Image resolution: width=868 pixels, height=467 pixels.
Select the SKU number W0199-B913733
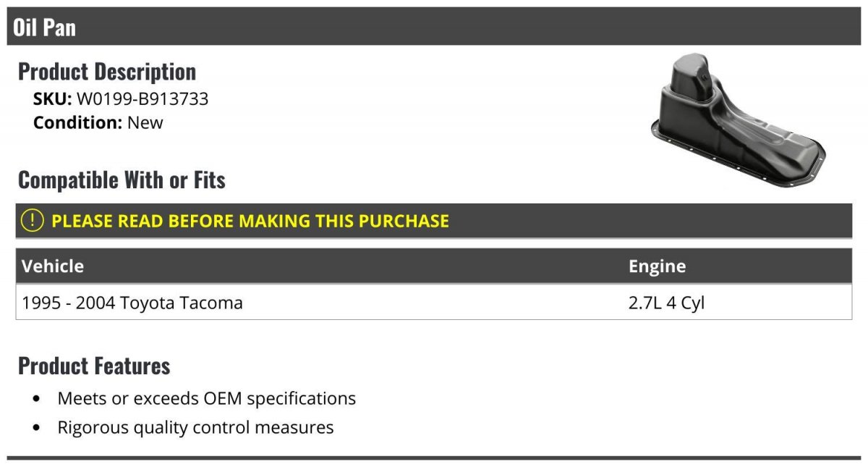(x=142, y=99)
